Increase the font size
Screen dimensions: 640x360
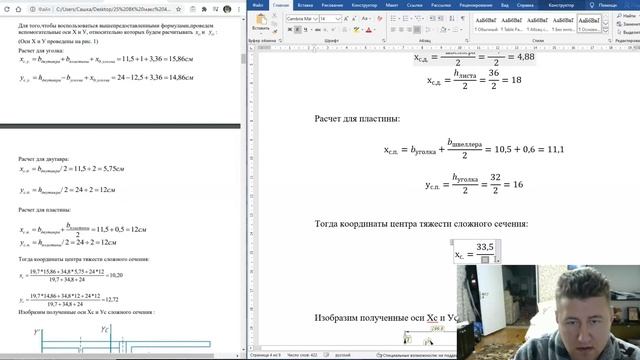346,19
